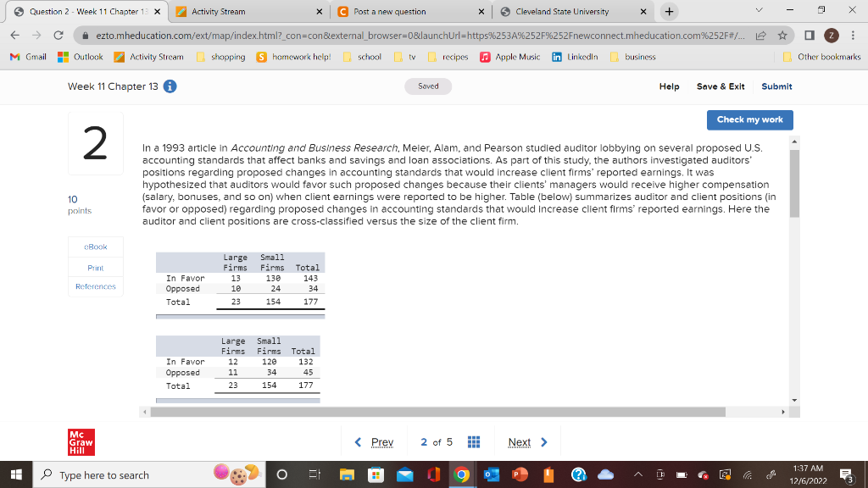
Task: Launch PowerPoint from the taskbar
Action: (520, 474)
